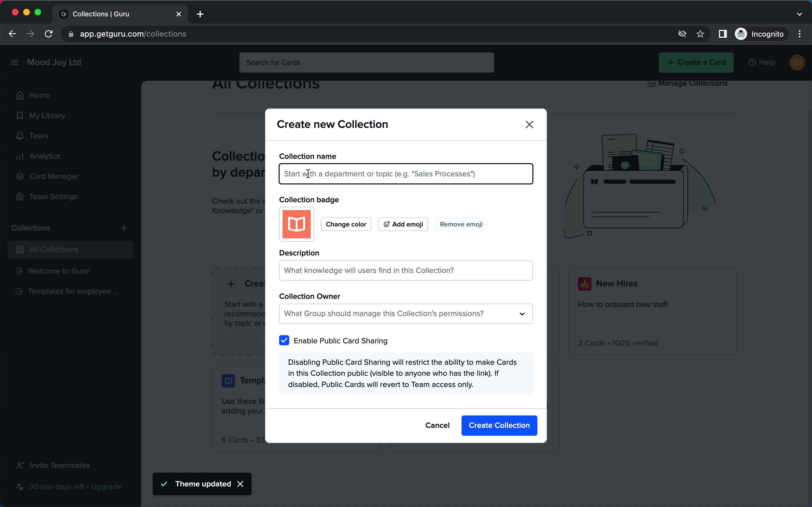Click the Description input field
812x507 pixels.
coord(406,270)
